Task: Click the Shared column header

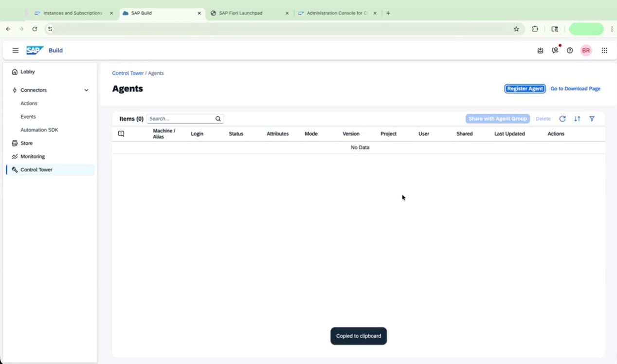Action: pyautogui.click(x=464, y=134)
